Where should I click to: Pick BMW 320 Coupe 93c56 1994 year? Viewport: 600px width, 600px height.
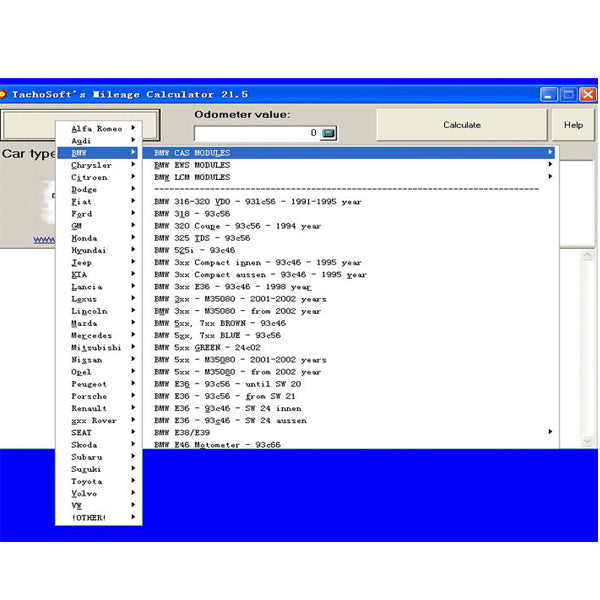click(238, 226)
